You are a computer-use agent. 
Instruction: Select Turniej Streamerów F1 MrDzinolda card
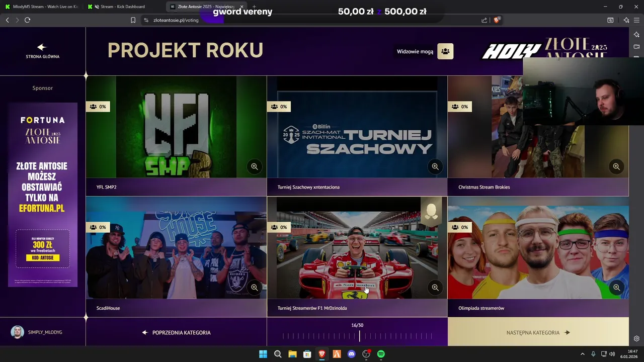(x=357, y=256)
